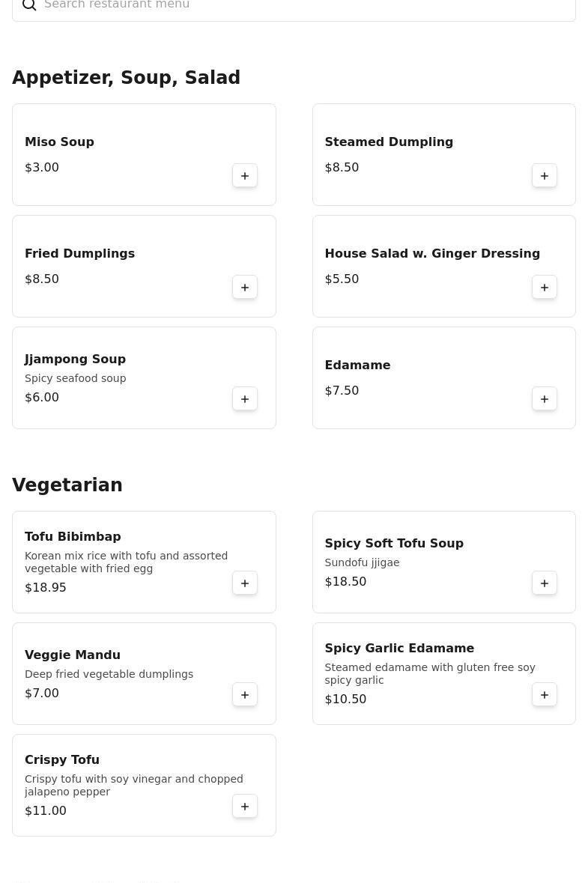Add Veggie Mandu to cart
The width and height of the screenshot is (588, 883).
(245, 695)
